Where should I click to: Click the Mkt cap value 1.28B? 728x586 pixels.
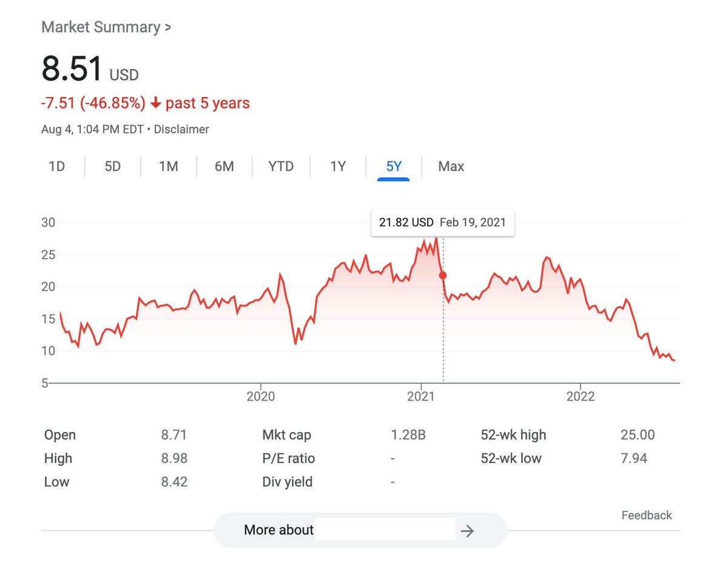pyautogui.click(x=409, y=435)
